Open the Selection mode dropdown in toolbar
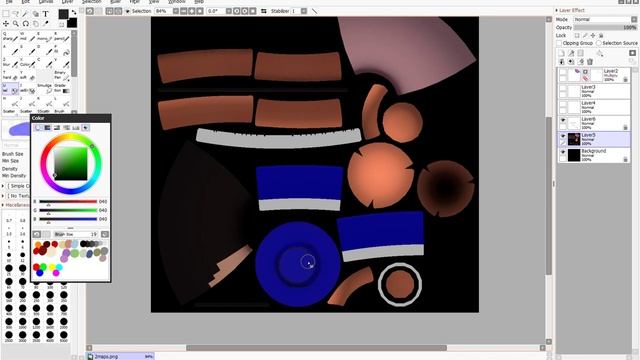The width and height of the screenshot is (640, 360). click(138, 11)
